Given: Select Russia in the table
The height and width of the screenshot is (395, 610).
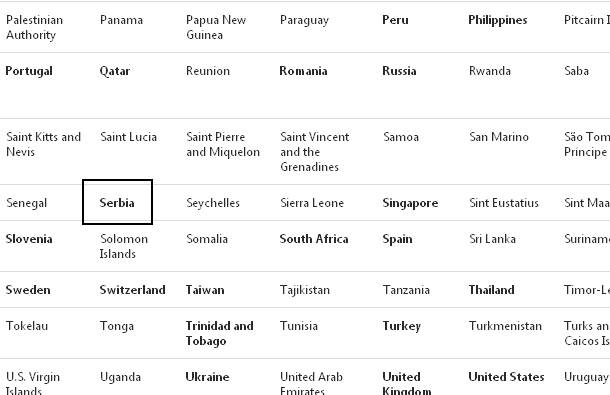Looking at the screenshot, I should (399, 71).
